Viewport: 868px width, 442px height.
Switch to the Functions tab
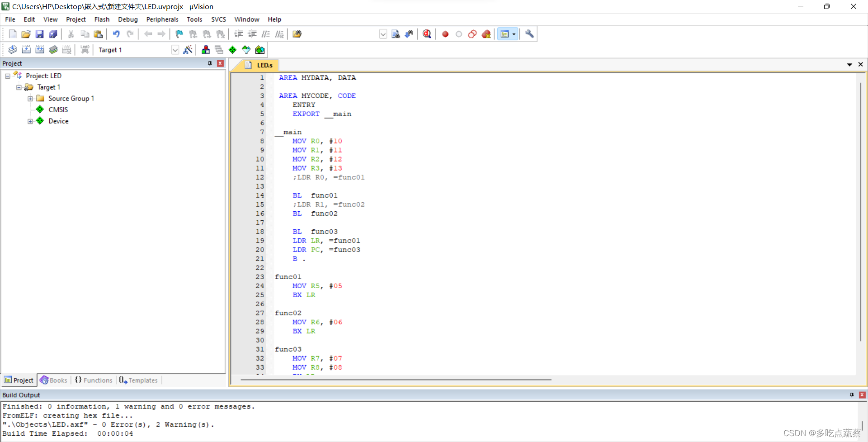(x=94, y=380)
